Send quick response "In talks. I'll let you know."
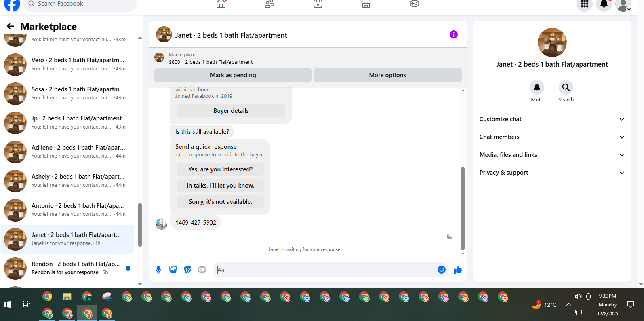Viewport: 644px width, 321px height. point(220,186)
